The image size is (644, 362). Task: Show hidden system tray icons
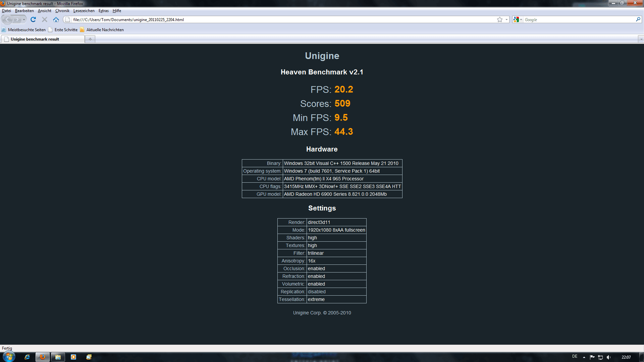[584, 357]
